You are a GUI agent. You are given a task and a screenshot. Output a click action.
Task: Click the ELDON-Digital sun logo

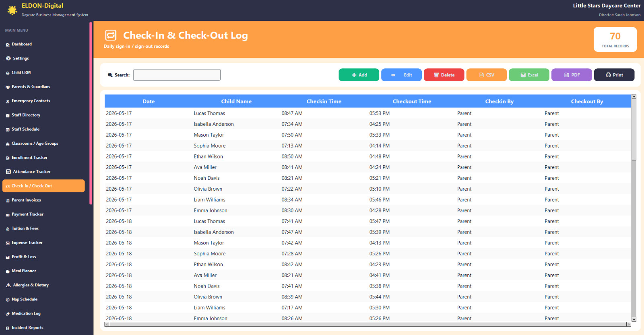tap(12, 10)
